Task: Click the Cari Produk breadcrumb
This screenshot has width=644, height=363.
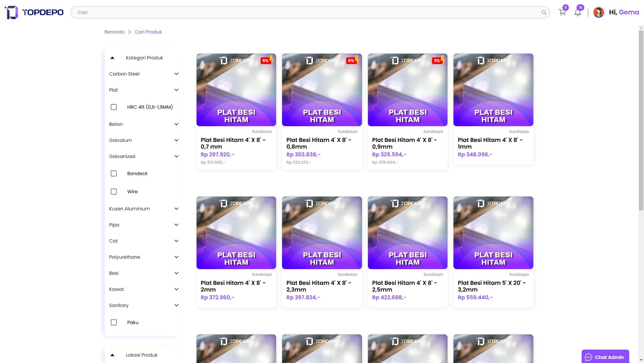Action: (148, 32)
